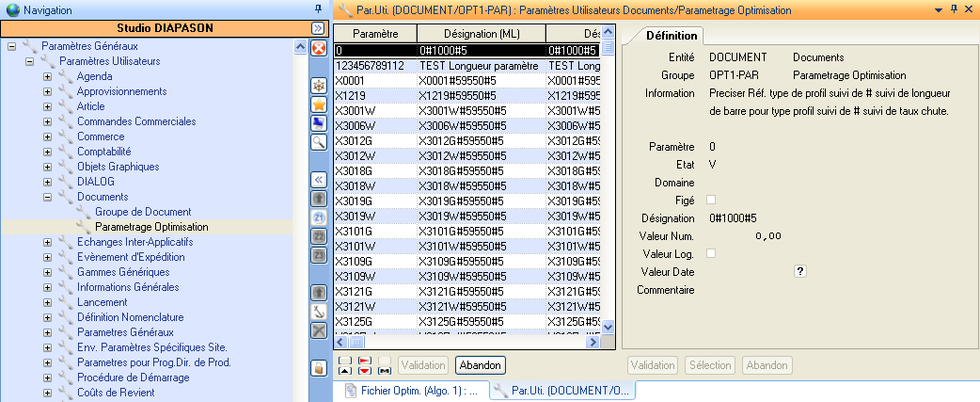Click the red X close icon in vertical toolbar
980x402 pixels.
(319, 48)
